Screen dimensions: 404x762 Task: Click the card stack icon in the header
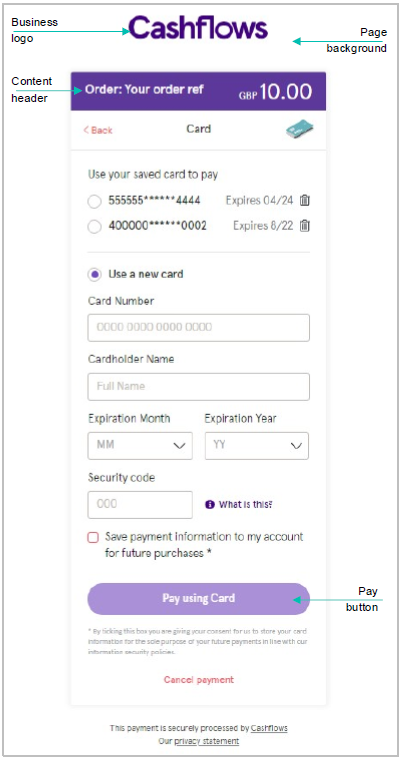(x=299, y=130)
